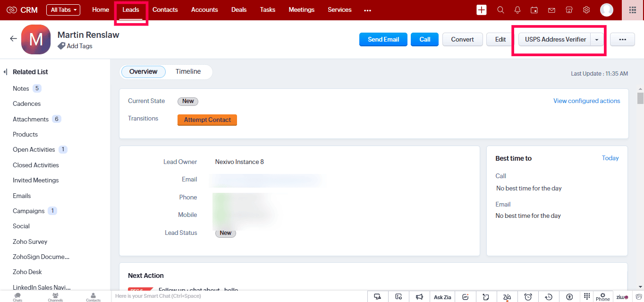The width and height of the screenshot is (644, 302).
Task: Click the Attempt Contact transition button
Action: coord(207,120)
